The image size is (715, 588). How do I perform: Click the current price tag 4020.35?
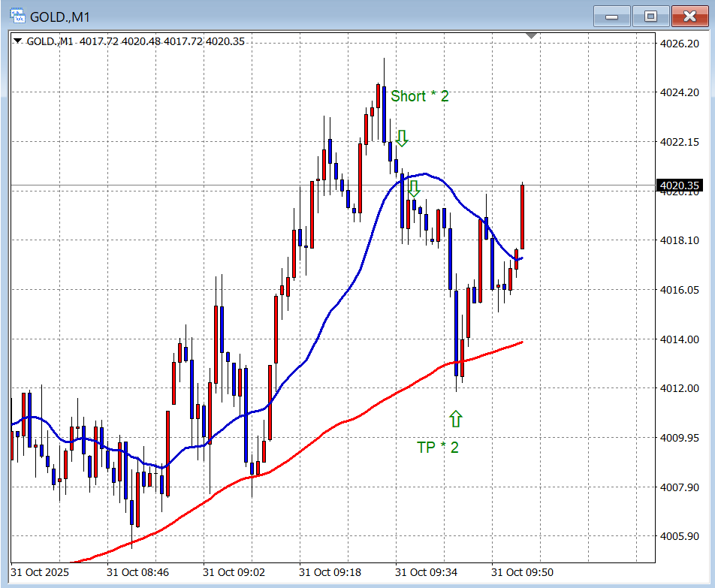680,185
